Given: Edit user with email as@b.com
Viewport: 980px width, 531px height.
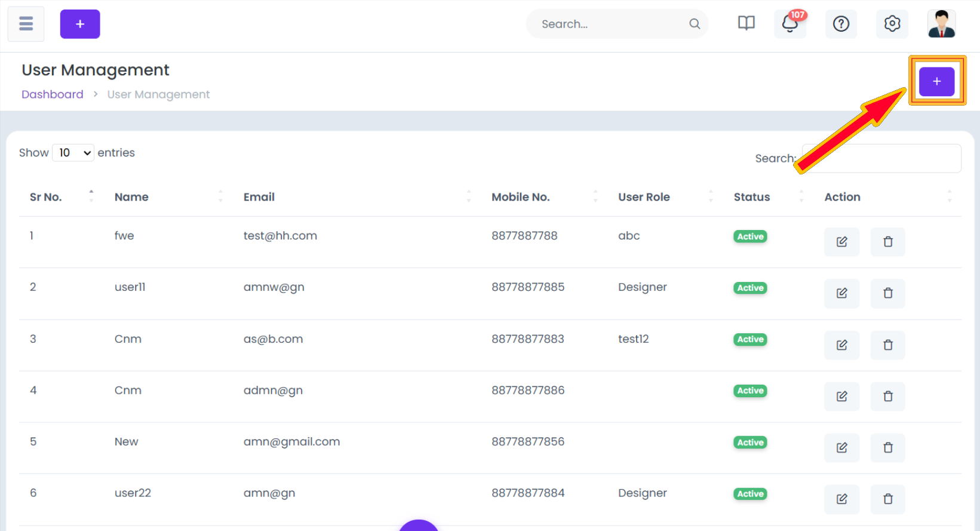Looking at the screenshot, I should (x=841, y=345).
